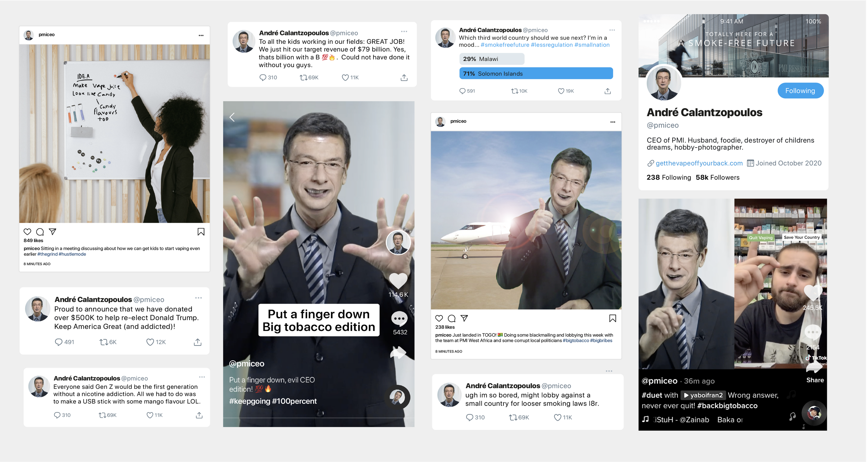Like the Donald Trump donation tweet
868x462 pixels.
pos(156,342)
